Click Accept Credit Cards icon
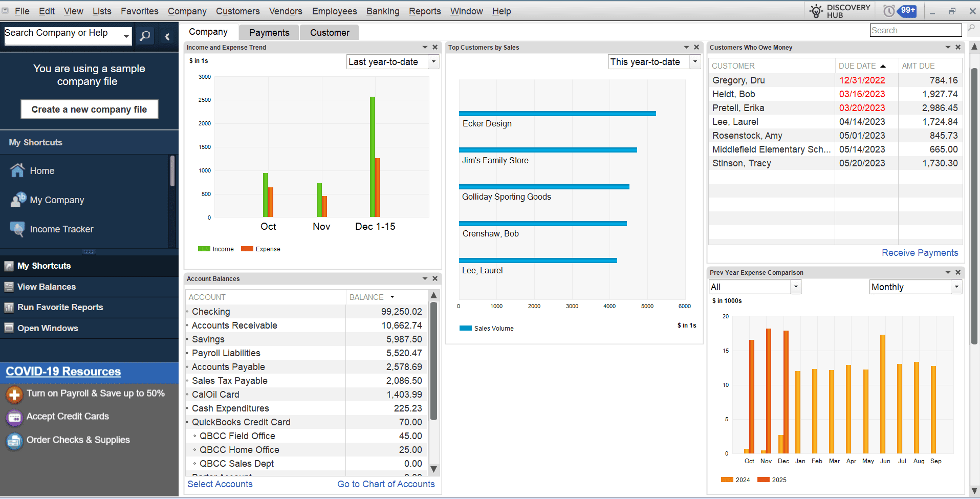The image size is (980, 499). coord(14,418)
